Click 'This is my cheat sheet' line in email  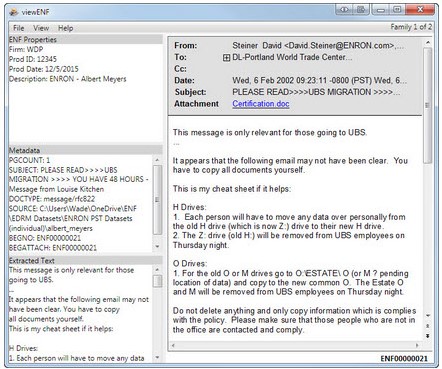click(x=232, y=189)
